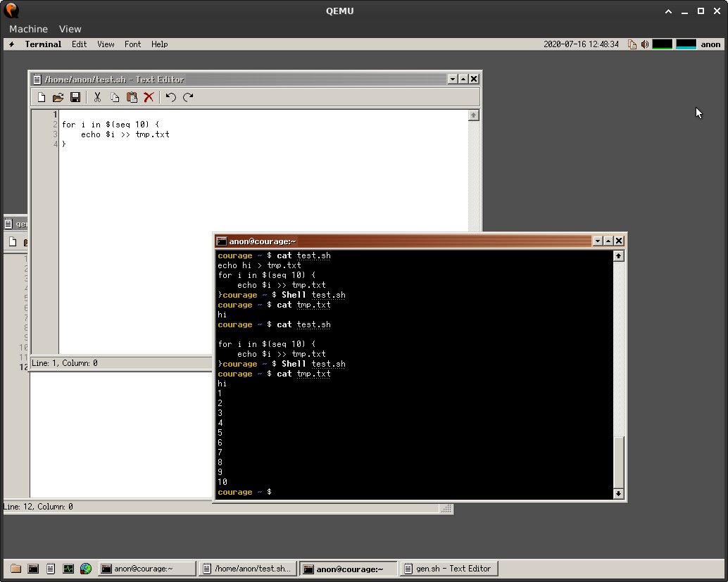Mute audio via the speaker tray icon
Screen dimensions: 728x582
point(644,44)
